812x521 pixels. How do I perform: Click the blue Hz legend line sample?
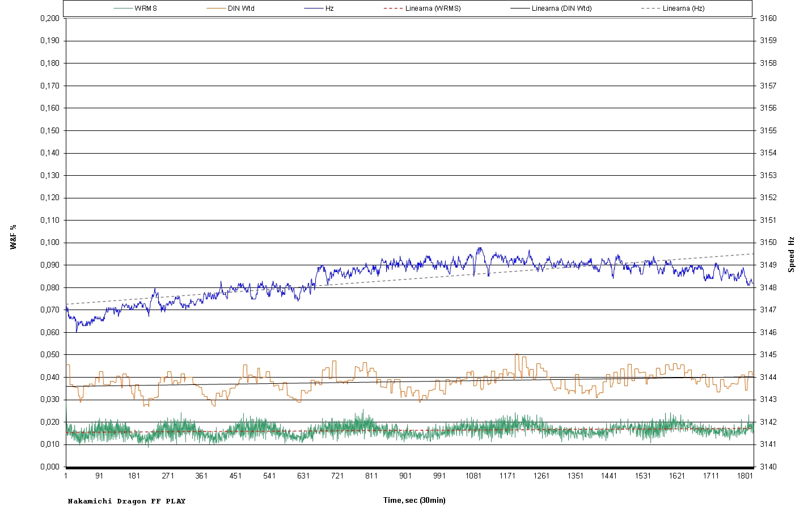(x=314, y=9)
